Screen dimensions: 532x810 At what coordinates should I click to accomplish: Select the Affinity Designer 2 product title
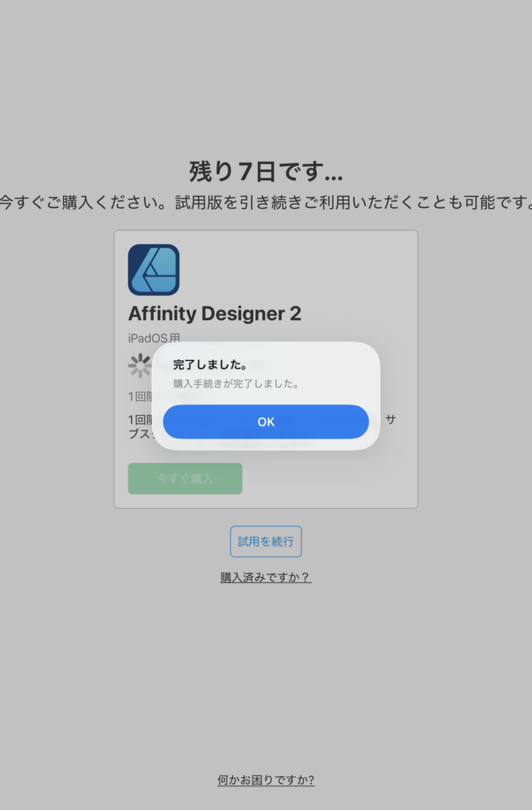(x=215, y=313)
